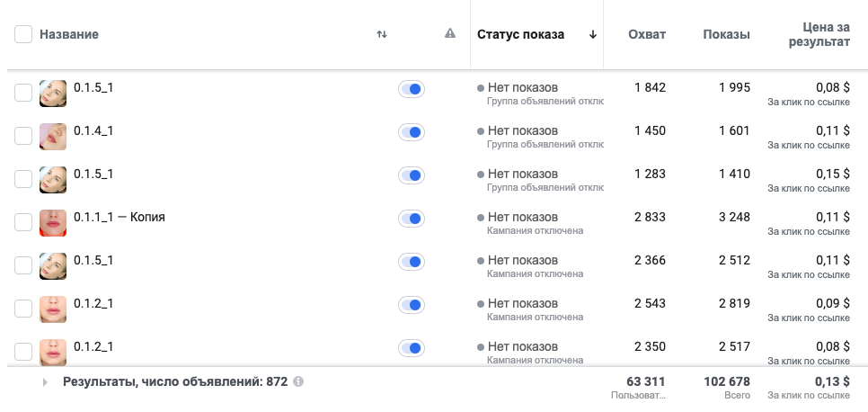The width and height of the screenshot is (868, 412).
Task: Select the checkbox for 0.1.1_1 — Копия
Action: point(23,222)
